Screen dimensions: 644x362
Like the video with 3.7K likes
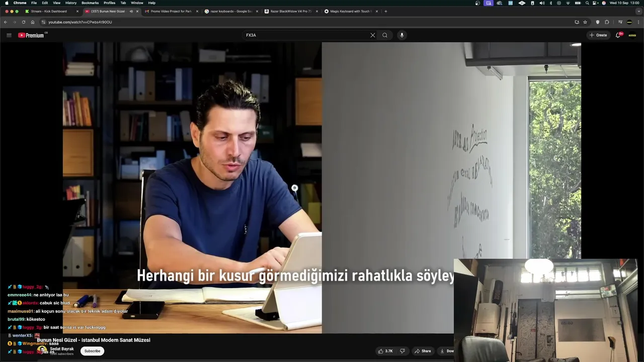pyautogui.click(x=386, y=351)
